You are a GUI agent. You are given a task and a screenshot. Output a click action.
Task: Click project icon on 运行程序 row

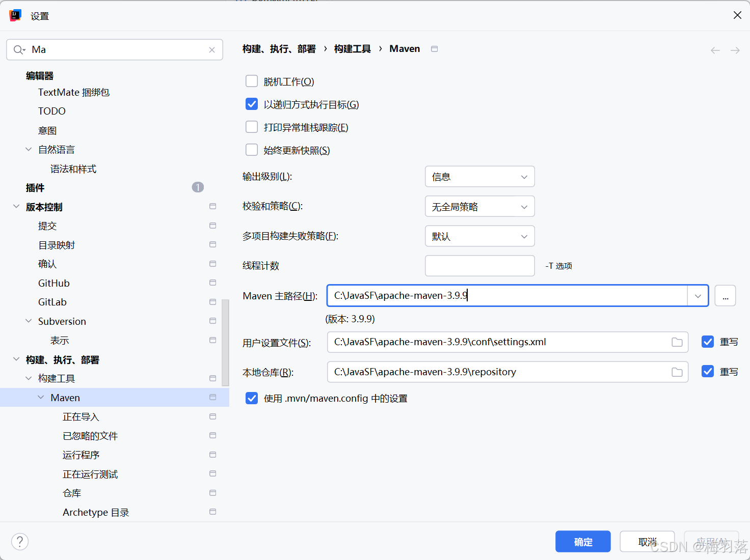pyautogui.click(x=213, y=455)
